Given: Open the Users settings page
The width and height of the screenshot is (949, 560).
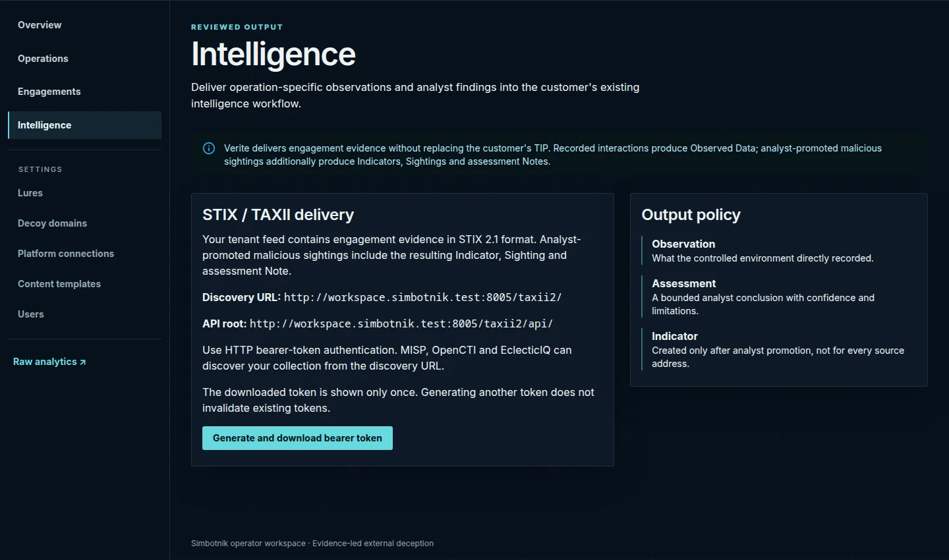Looking at the screenshot, I should pos(84,314).
